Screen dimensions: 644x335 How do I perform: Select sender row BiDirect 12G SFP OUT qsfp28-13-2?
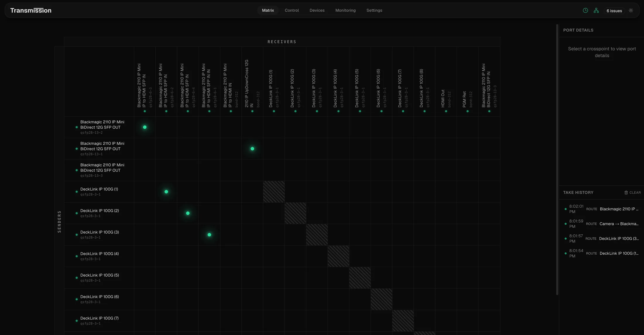(99, 127)
